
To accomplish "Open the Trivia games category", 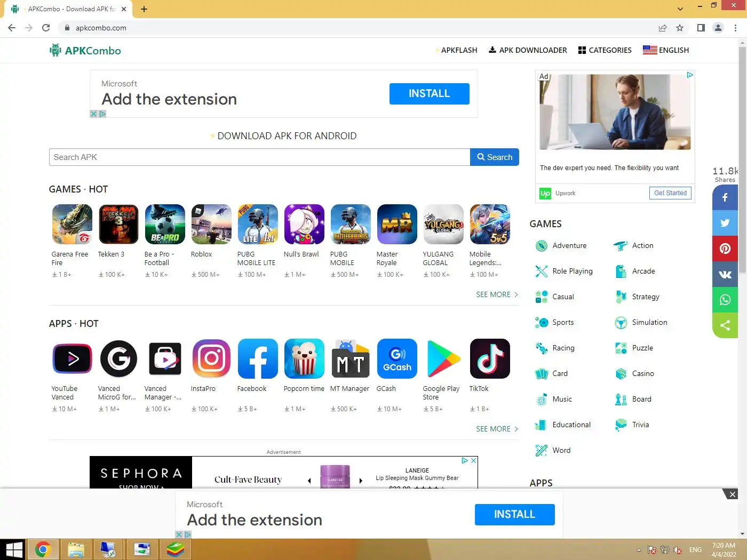I will click(x=632, y=425).
